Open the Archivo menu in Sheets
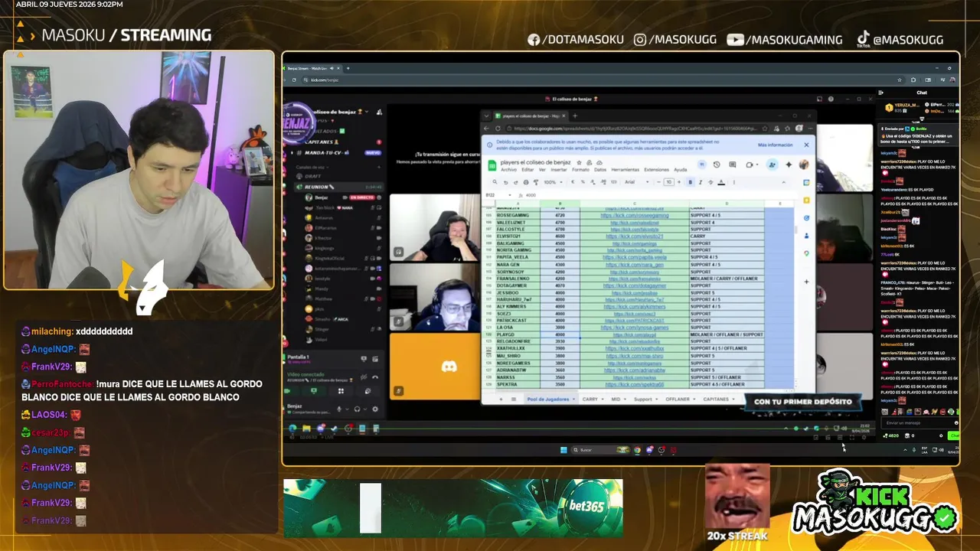 (508, 170)
